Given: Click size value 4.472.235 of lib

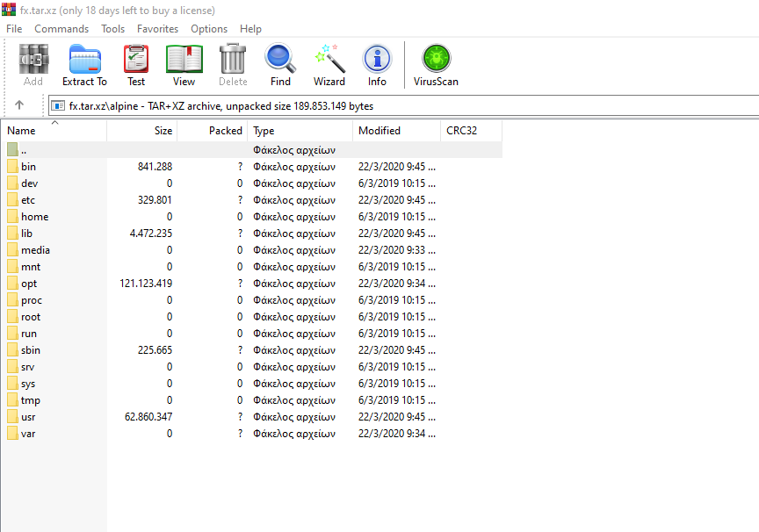Looking at the screenshot, I should pos(150,234).
